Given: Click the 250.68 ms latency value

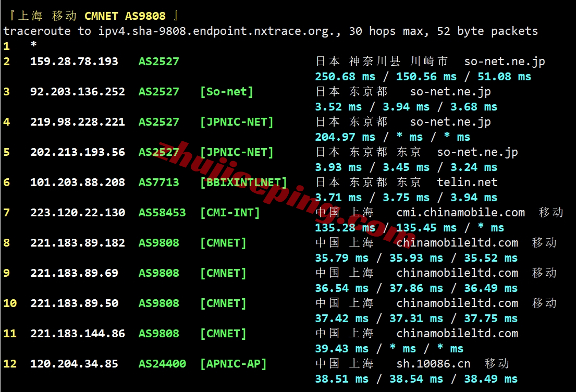Looking at the screenshot, I should coord(345,77).
